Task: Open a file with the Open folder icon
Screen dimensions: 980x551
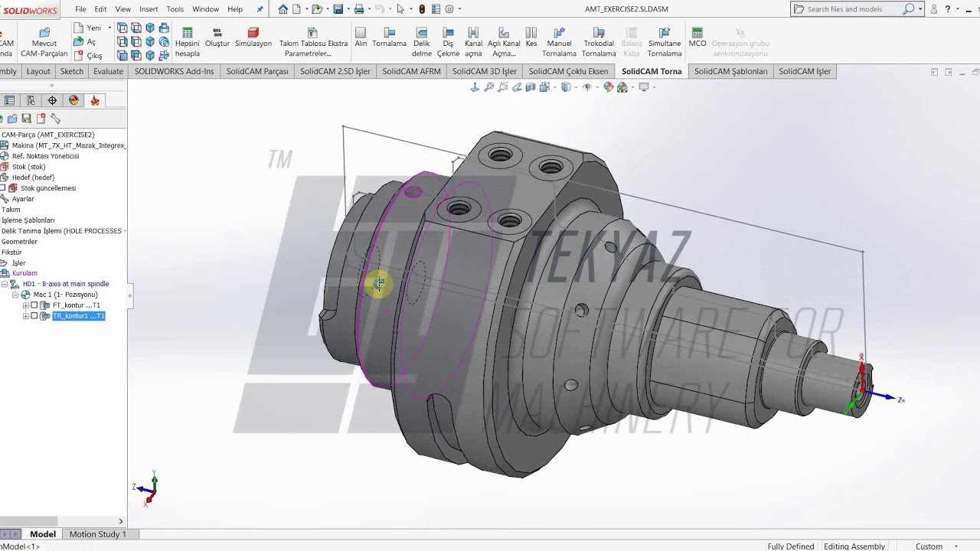Action: pos(316,9)
